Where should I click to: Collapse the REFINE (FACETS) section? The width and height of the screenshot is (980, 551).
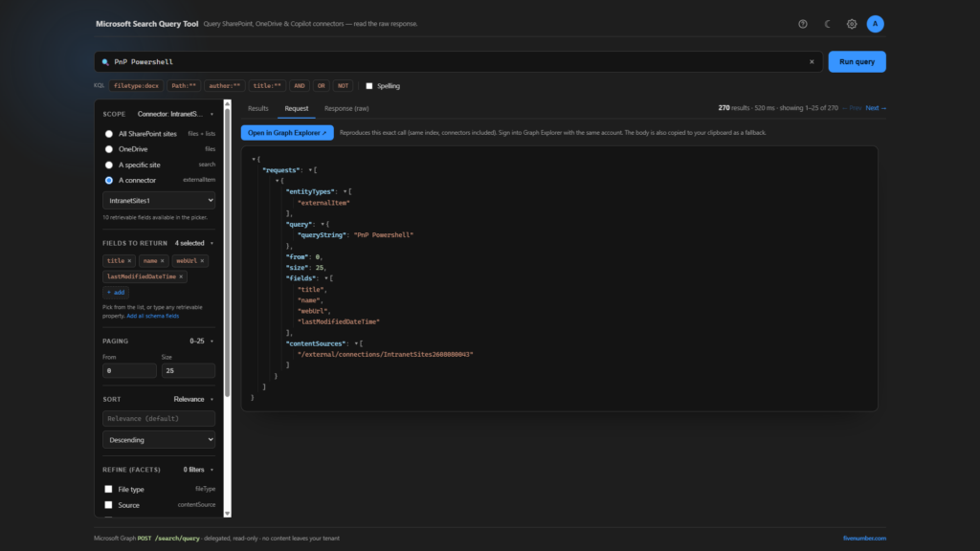(x=212, y=470)
